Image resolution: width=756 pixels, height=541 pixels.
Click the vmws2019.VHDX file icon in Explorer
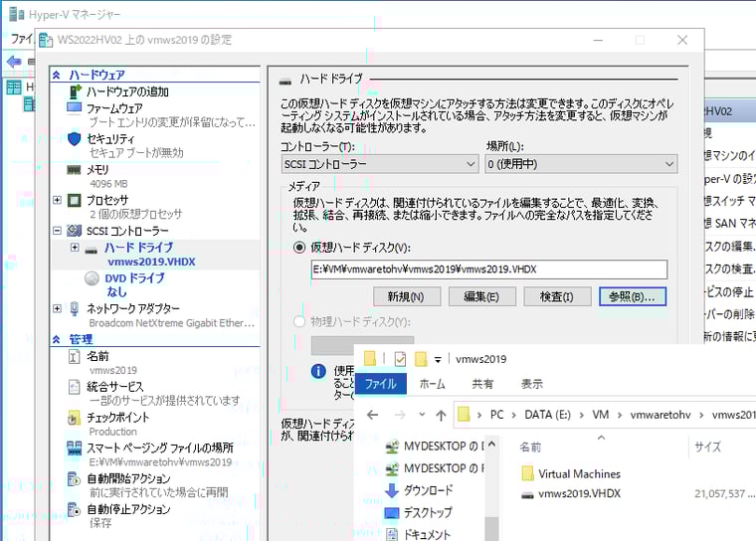527,494
